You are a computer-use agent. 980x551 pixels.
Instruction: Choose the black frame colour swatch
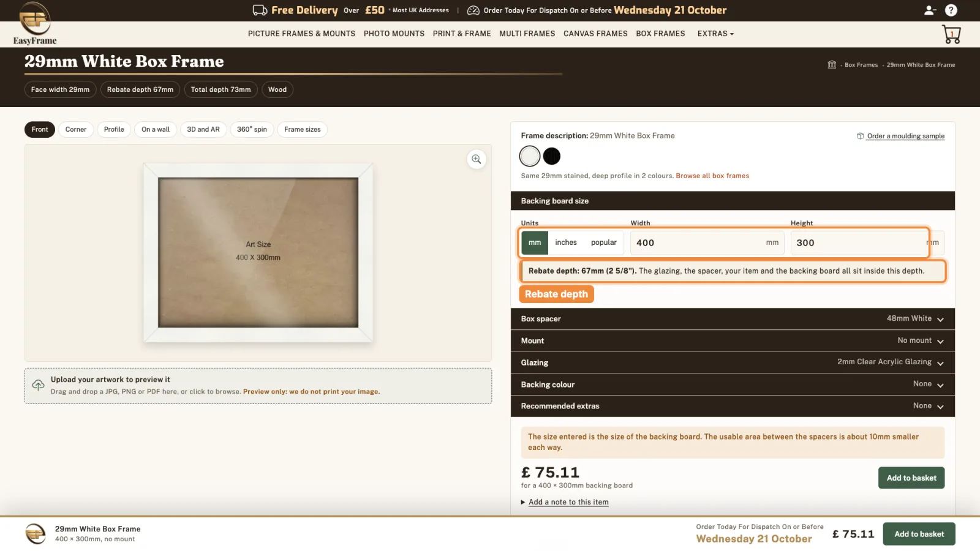click(552, 156)
